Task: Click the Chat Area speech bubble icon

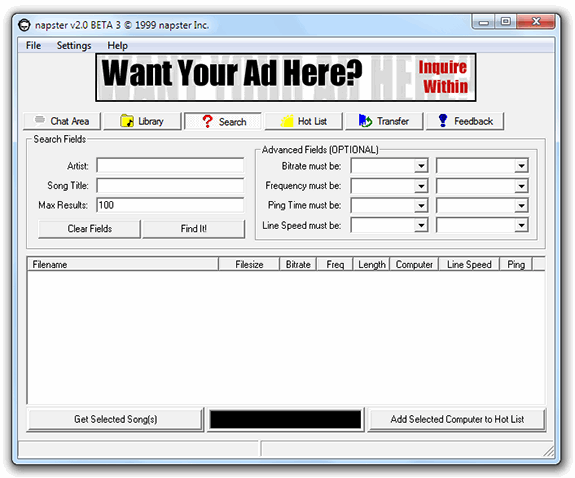Action: pos(40,120)
